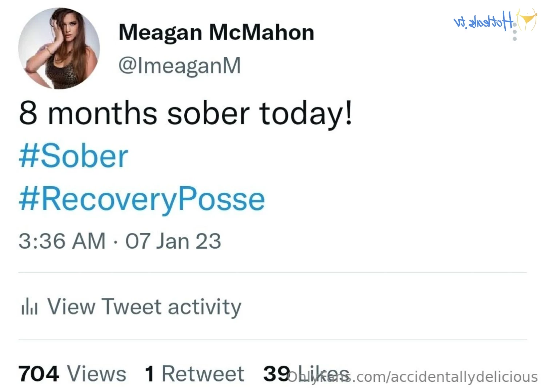545x392 pixels.
Task: Click the bar chart analytics icon
Action: pyautogui.click(x=29, y=307)
